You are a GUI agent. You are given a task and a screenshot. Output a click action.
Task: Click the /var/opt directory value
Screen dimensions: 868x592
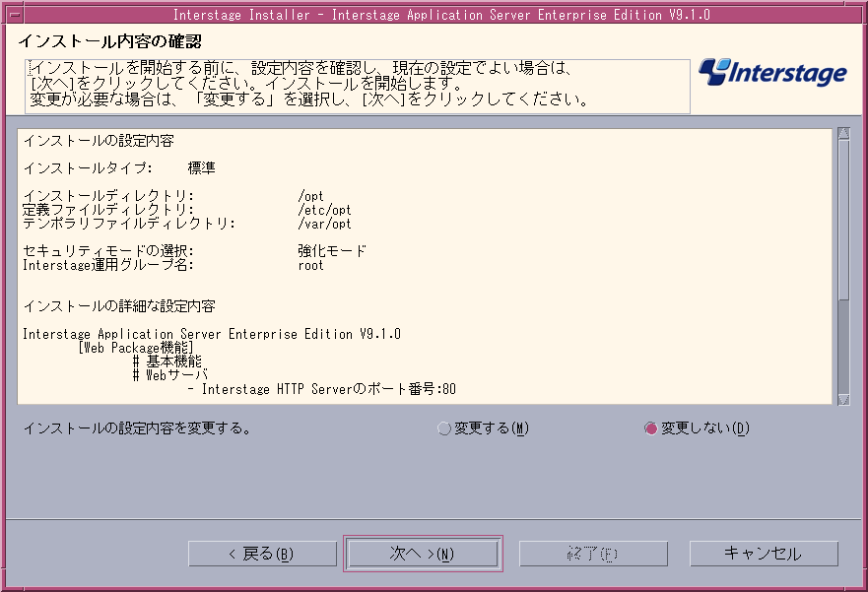pyautogui.click(x=324, y=224)
